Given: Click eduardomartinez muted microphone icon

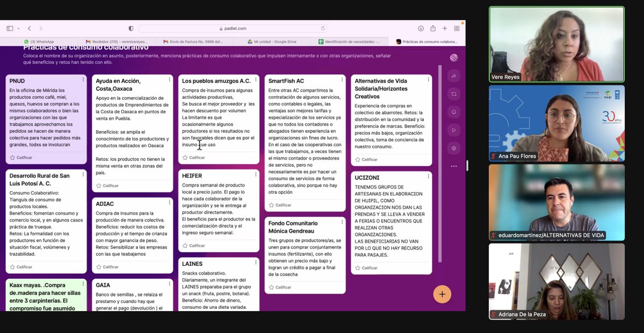Looking at the screenshot, I should tap(494, 235).
